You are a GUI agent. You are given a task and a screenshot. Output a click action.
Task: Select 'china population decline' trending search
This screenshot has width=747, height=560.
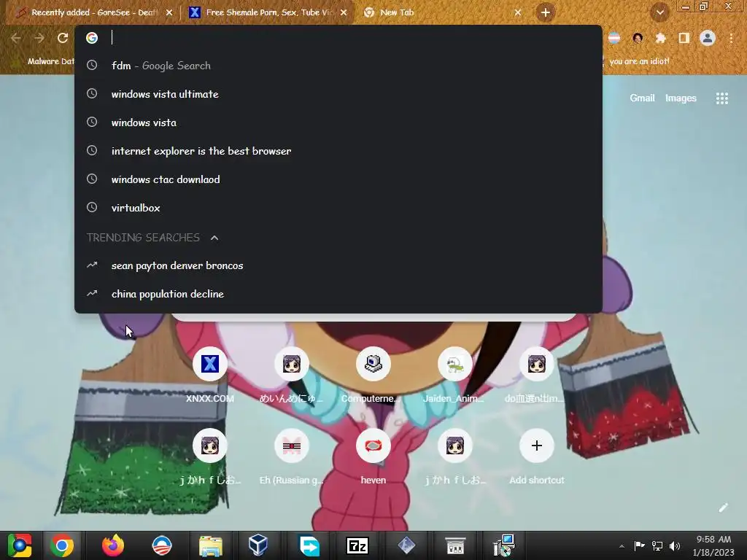click(x=338, y=295)
